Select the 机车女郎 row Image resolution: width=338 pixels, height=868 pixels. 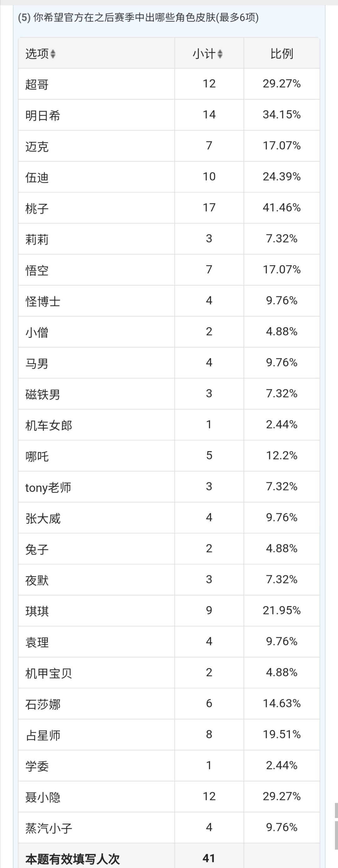[x=169, y=425]
